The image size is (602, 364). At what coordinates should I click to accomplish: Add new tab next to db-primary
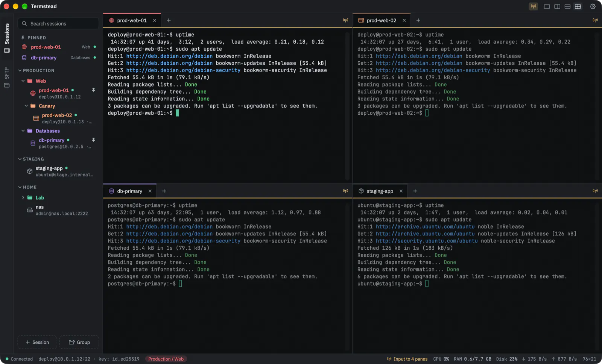164,191
